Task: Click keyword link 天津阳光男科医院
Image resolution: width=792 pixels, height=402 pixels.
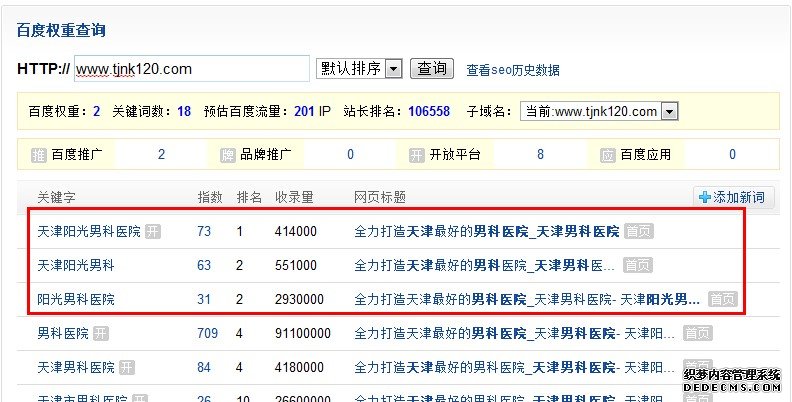Action: pyautogui.click(x=89, y=232)
